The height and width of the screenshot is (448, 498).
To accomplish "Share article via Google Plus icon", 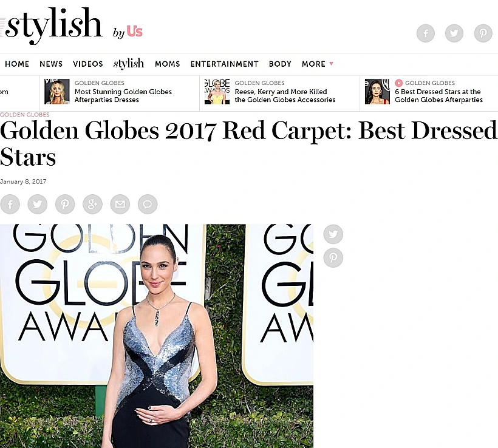I will click(92, 204).
